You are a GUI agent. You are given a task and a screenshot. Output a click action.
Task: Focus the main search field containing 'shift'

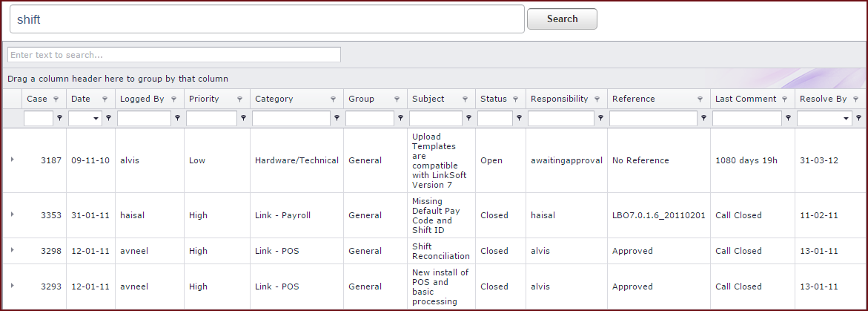point(267,19)
